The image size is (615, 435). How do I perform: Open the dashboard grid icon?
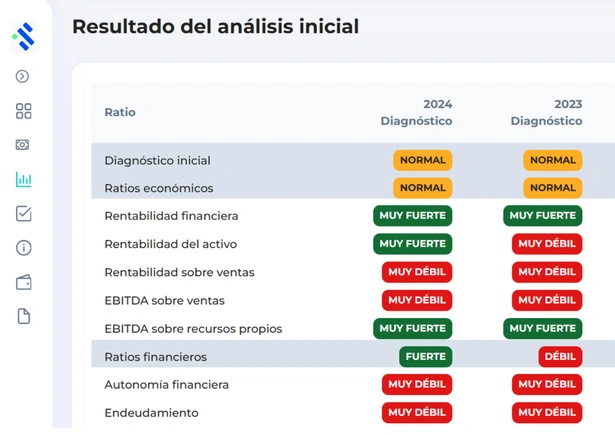click(24, 111)
